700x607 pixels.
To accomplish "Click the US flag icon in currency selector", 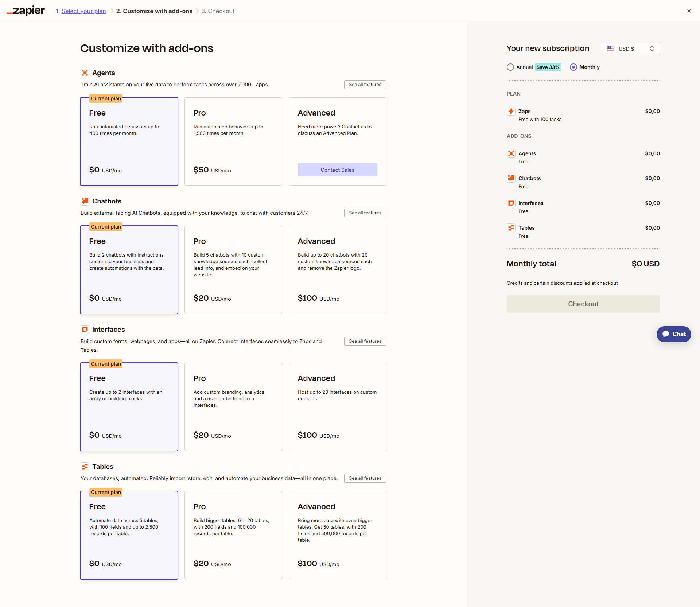I will coord(610,48).
